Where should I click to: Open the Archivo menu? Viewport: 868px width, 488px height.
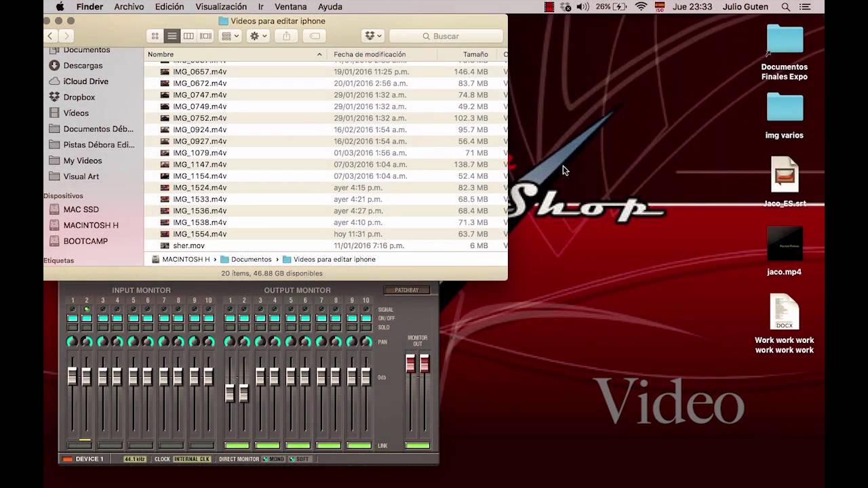129,7
